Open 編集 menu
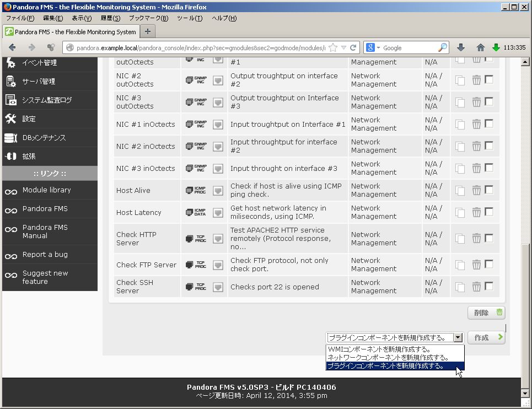The image size is (532, 409). [x=53, y=18]
